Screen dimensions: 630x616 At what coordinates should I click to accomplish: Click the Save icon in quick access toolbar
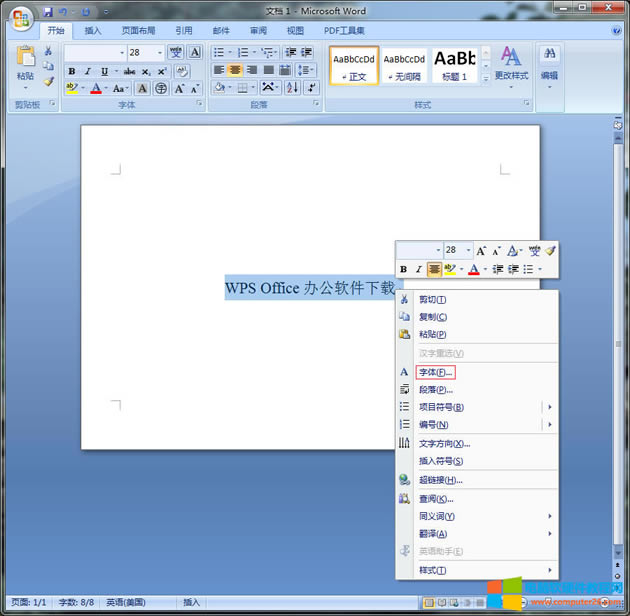tap(48, 11)
